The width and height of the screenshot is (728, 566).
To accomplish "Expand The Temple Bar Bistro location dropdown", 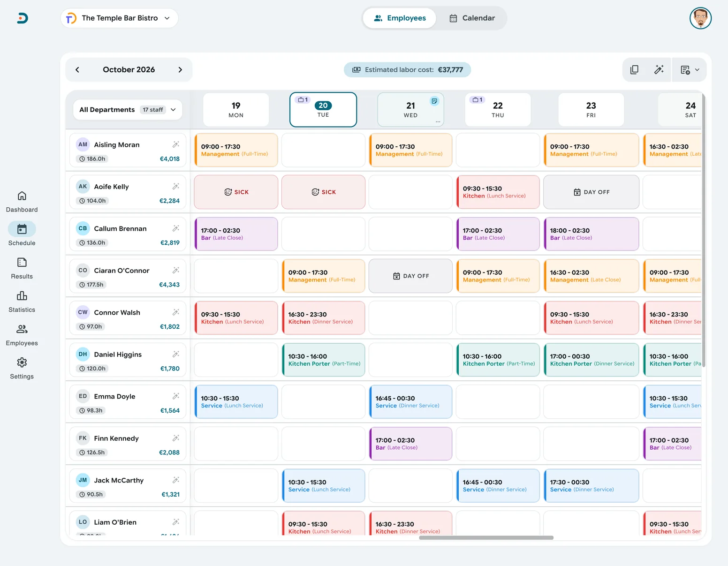I will 119,18.
